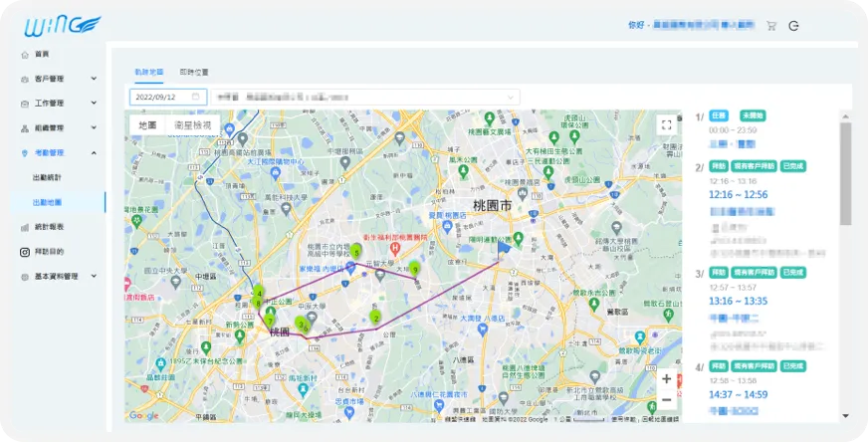Open 出勤統計 submenu item
Screen dimensions: 868x442
47,178
